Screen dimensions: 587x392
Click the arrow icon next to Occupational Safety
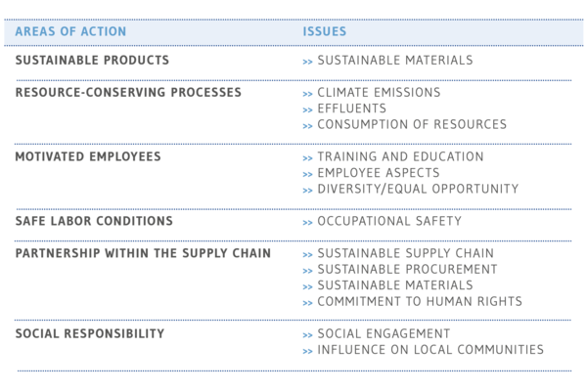307,223
